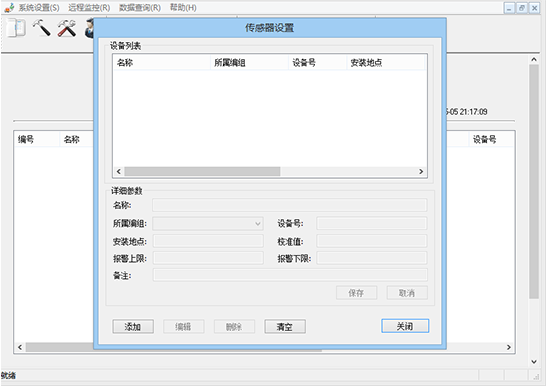Click left arrow of 设备列表 scrollbar
The image size is (546, 388).
click(119, 171)
